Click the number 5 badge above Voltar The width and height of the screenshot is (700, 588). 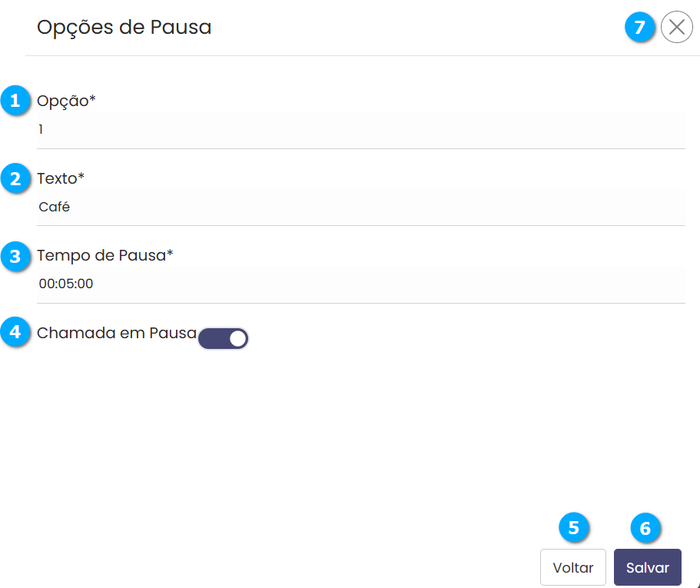(x=573, y=528)
